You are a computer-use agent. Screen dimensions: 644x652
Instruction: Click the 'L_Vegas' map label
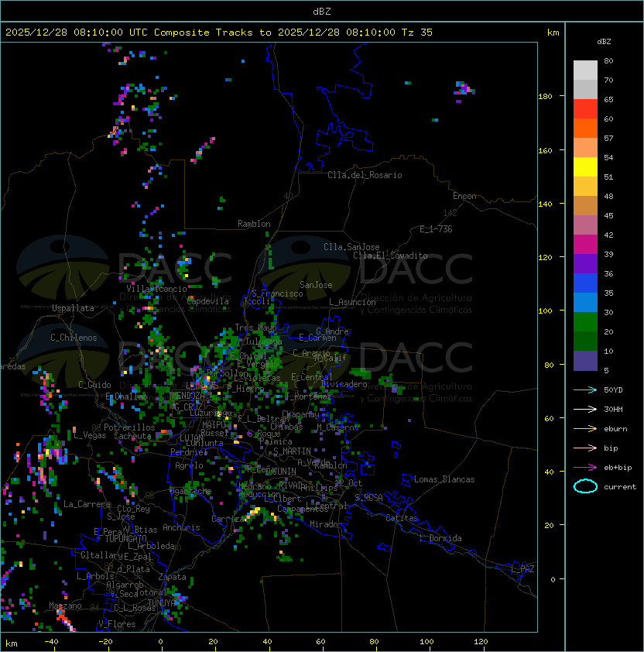90,435
